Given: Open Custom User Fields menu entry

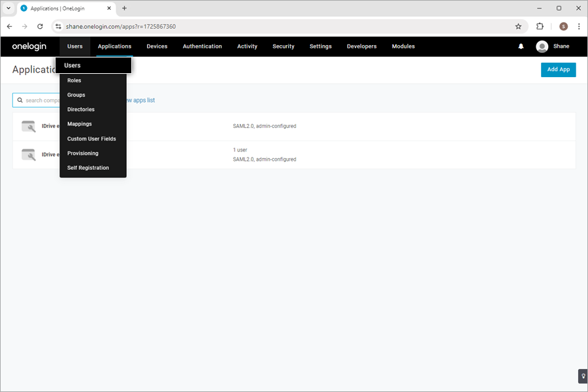Looking at the screenshot, I should [x=93, y=139].
